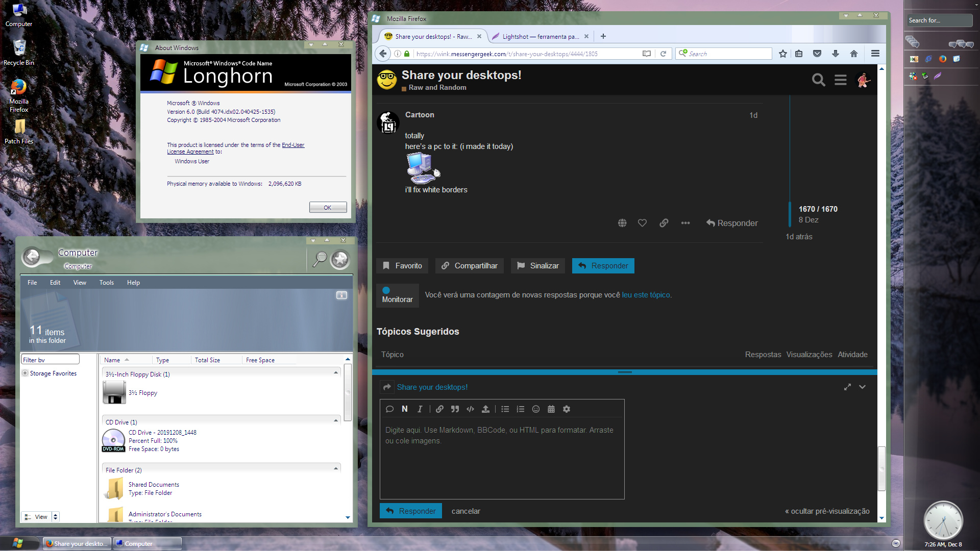Launch Firefox from sidebar quick launch
The height and width of the screenshot is (551, 980).
pos(942,59)
